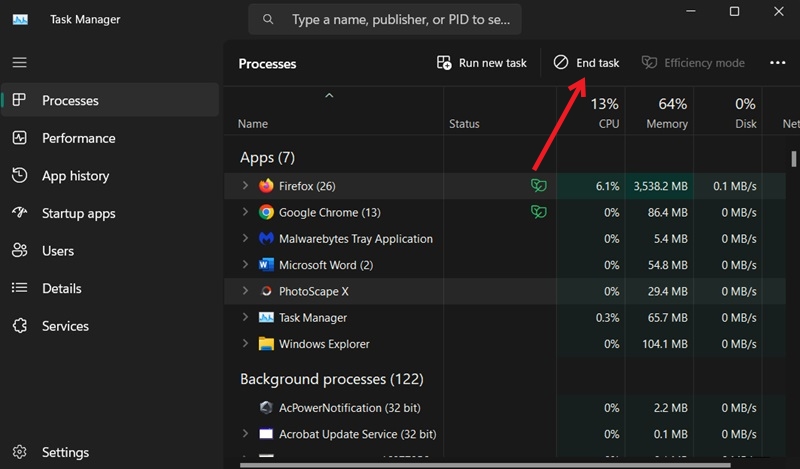This screenshot has height=469, width=800.
Task: Click the Apps (7) group header
Action: click(267, 157)
